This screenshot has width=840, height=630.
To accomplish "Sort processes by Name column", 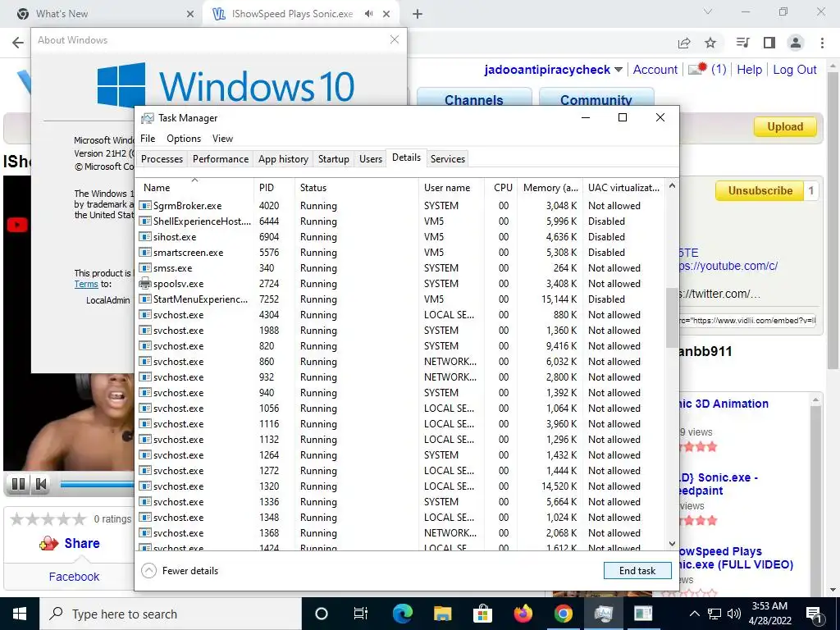I will click(x=194, y=188).
